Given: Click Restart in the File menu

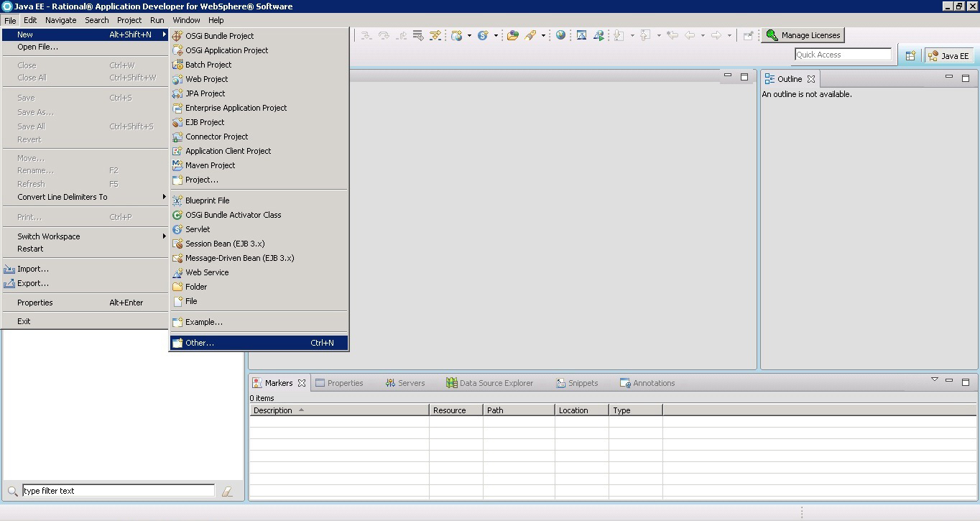Looking at the screenshot, I should [85, 249].
